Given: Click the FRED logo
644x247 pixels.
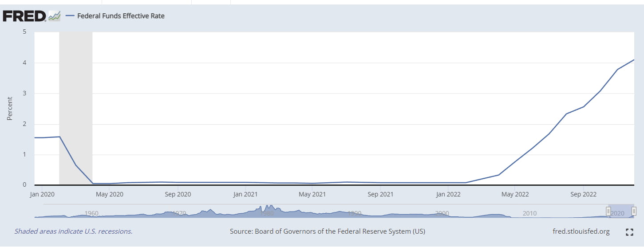Looking at the screenshot, I should click(x=24, y=16).
